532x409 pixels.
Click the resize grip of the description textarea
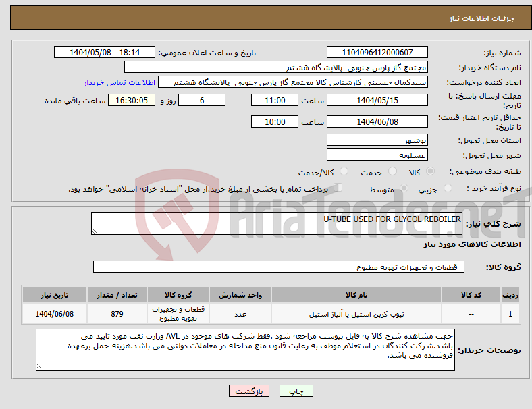95,231
